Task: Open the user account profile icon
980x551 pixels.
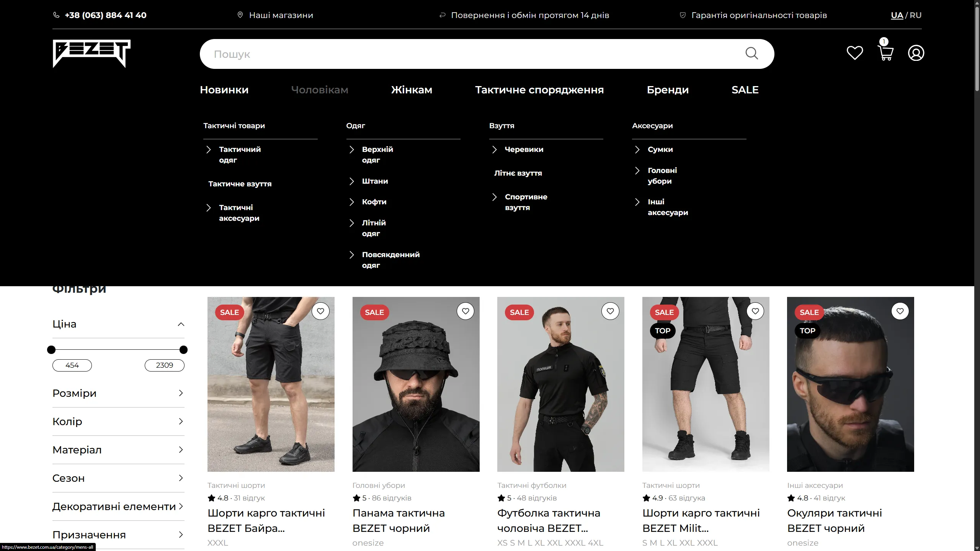Action: click(x=916, y=53)
